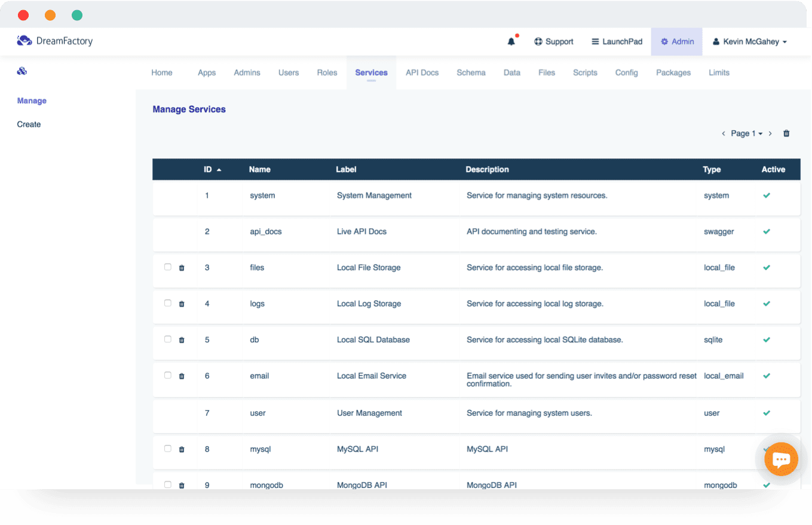The image size is (812, 525).
Task: Click the bulk delete trash icon beside pagination
Action: [x=786, y=134]
